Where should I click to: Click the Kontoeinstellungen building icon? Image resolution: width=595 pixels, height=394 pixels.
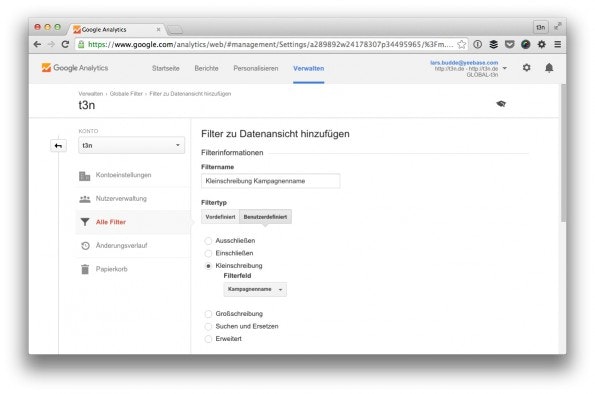[85, 176]
